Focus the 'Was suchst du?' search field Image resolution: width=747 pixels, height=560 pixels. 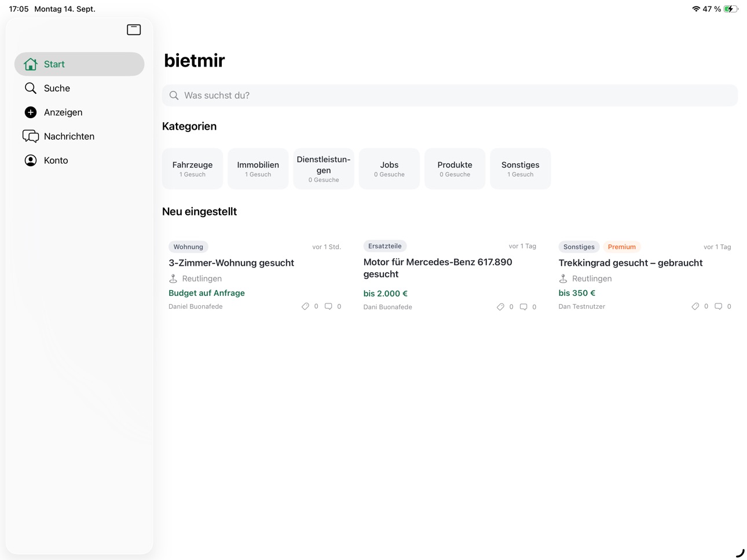(x=450, y=96)
